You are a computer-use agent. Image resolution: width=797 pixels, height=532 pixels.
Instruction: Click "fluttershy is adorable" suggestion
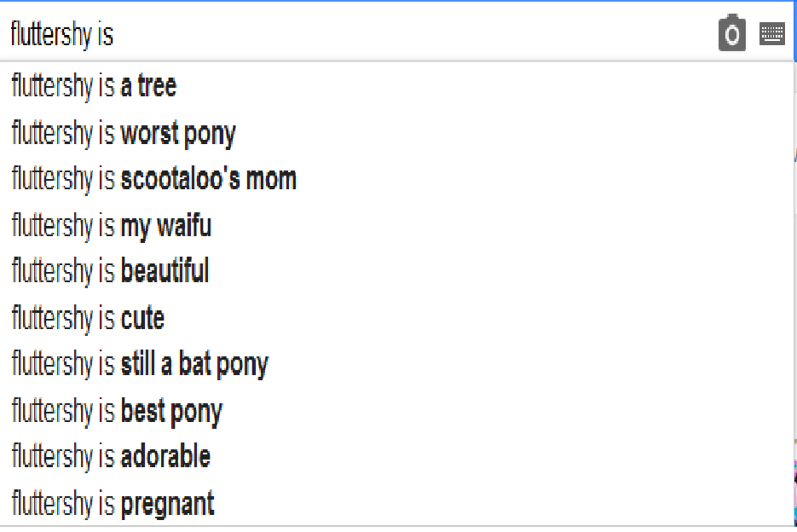pyautogui.click(x=111, y=457)
